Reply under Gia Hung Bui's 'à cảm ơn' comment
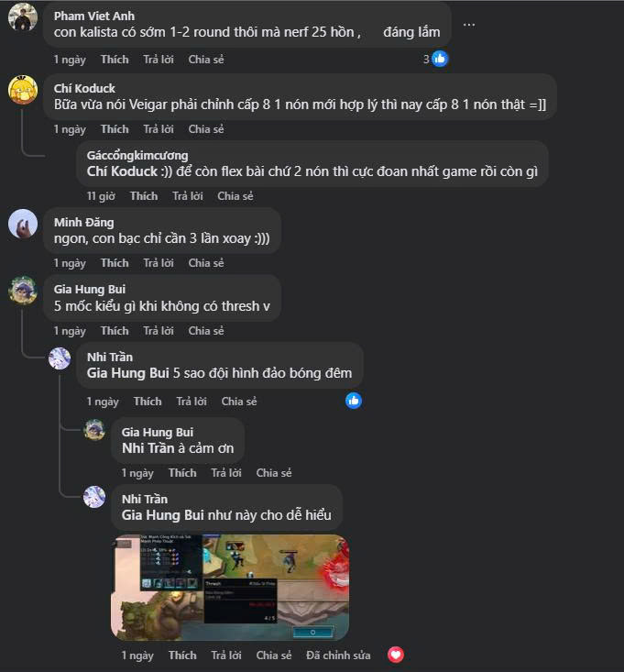The height and width of the screenshot is (672, 624). (226, 473)
